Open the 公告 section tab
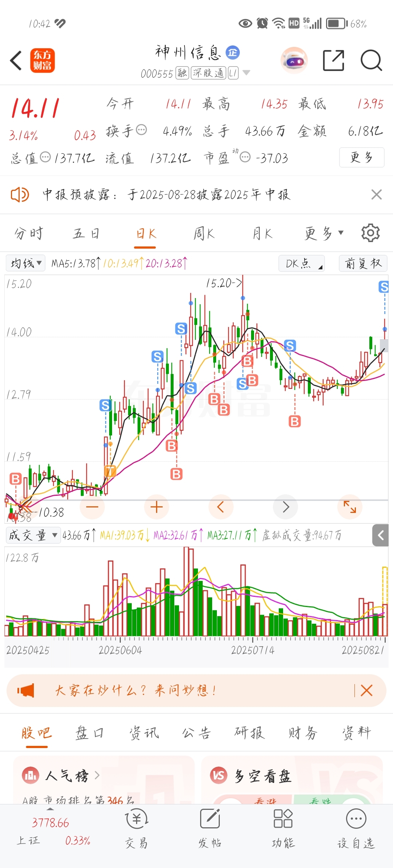 pos(196,733)
